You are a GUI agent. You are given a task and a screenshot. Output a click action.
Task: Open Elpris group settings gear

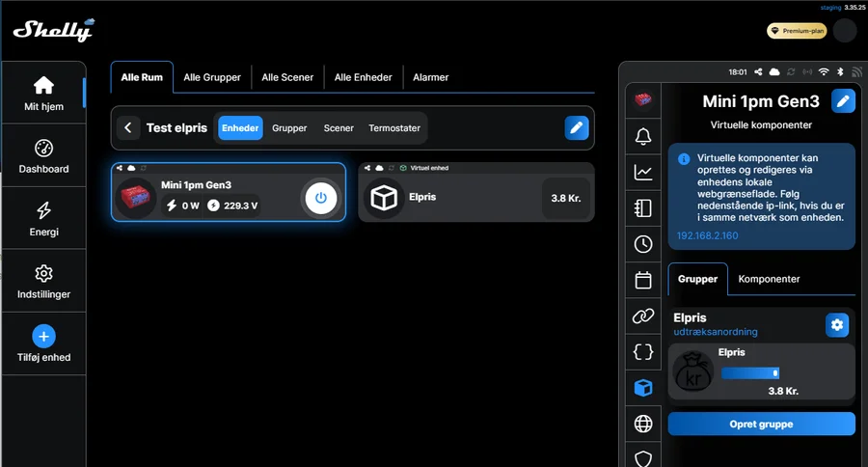tap(837, 324)
